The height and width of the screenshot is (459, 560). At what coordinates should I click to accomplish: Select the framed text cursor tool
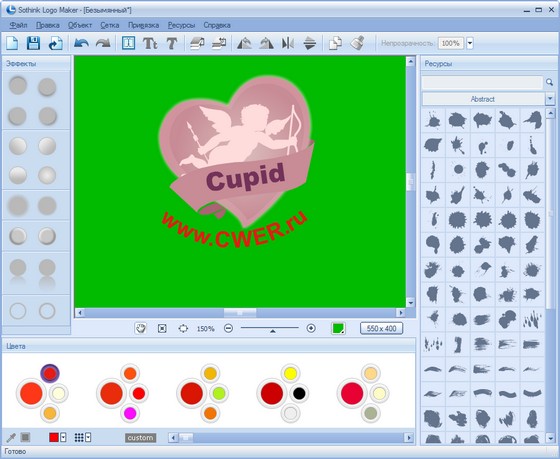click(128, 43)
